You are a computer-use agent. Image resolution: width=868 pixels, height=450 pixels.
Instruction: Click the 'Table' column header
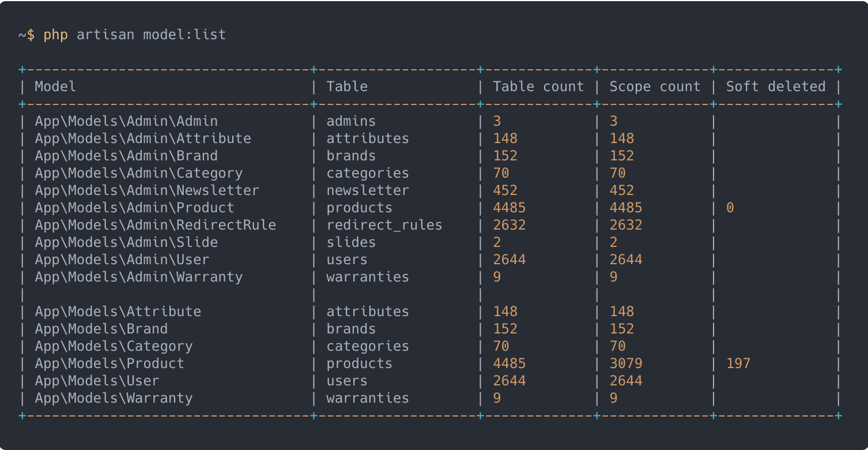(347, 87)
